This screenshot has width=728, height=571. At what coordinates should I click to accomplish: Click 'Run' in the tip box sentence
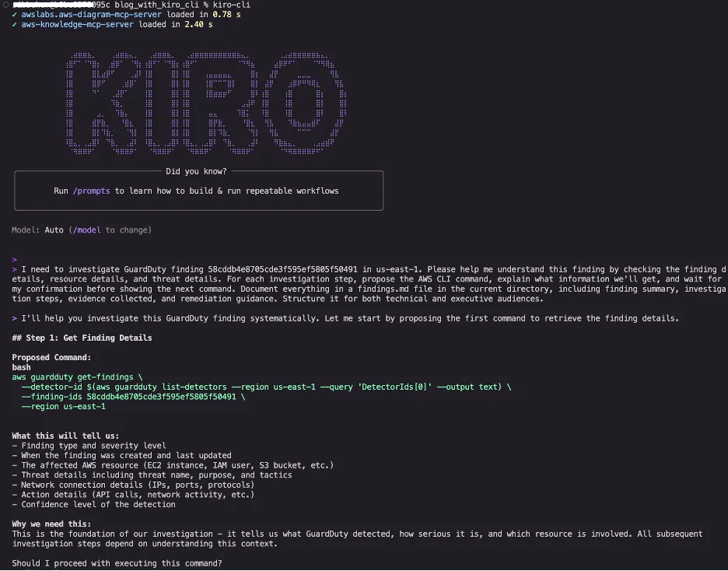point(61,191)
